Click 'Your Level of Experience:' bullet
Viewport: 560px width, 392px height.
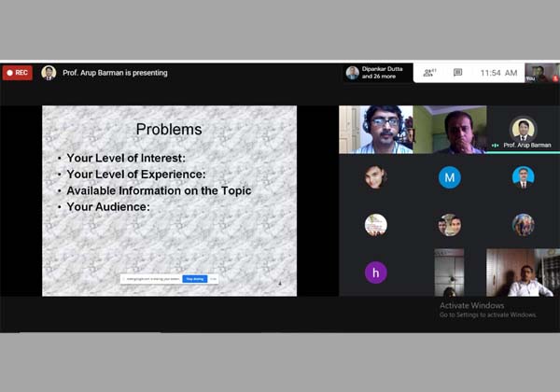point(136,175)
